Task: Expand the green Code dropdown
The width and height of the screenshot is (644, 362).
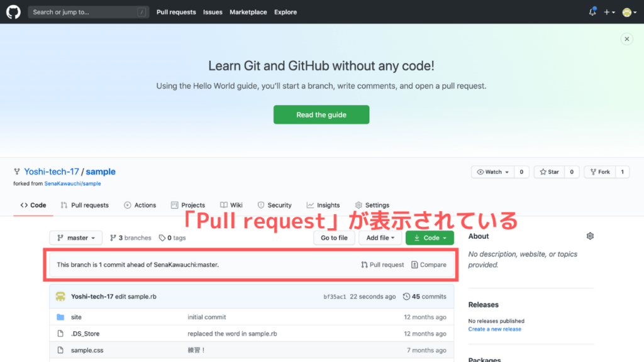Action: [x=430, y=238]
